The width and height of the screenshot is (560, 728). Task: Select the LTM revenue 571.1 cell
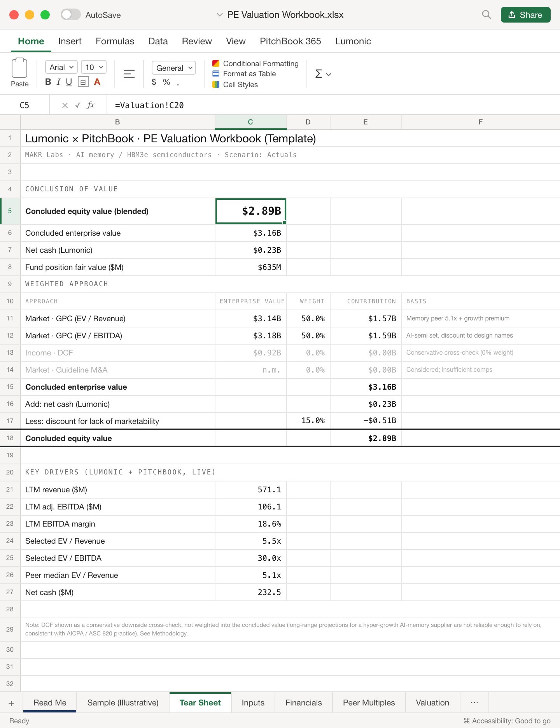(x=251, y=490)
